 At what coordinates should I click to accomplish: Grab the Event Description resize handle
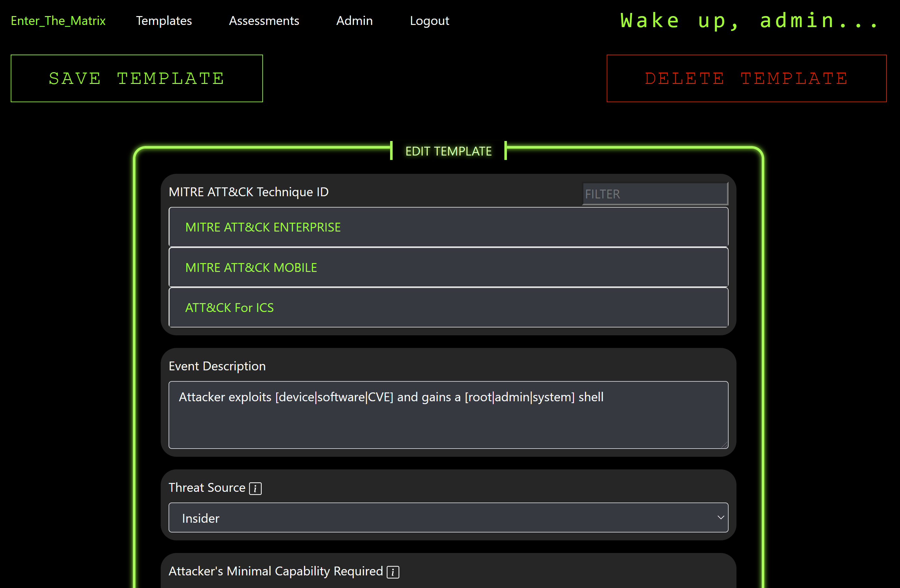pos(724,445)
